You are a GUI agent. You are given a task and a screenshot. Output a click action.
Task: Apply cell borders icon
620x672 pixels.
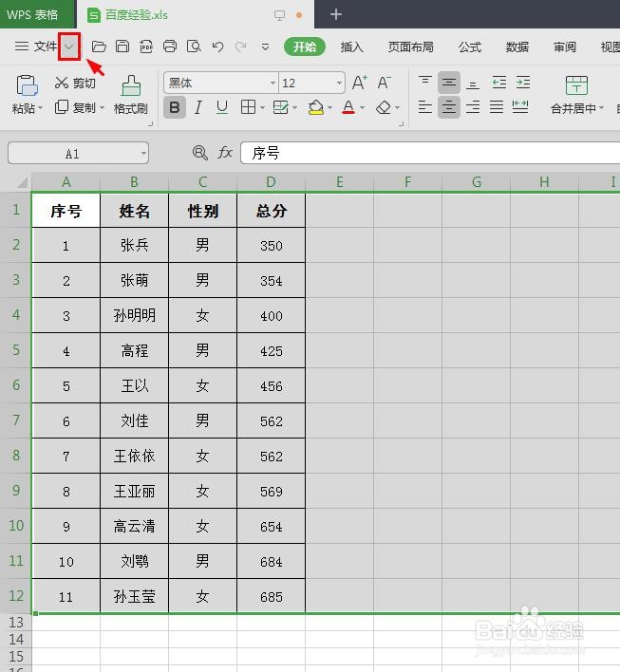(x=248, y=107)
